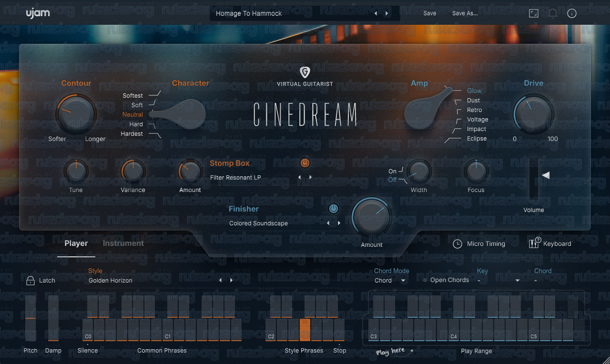Click the Finisher Amount knob
Image resolution: width=610 pixels, height=364 pixels.
[x=372, y=217]
